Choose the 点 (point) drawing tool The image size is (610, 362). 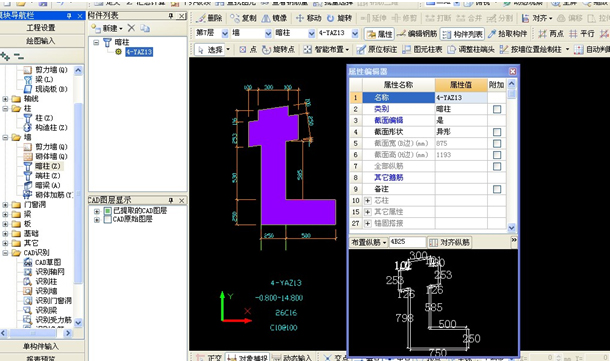pyautogui.click(x=249, y=49)
